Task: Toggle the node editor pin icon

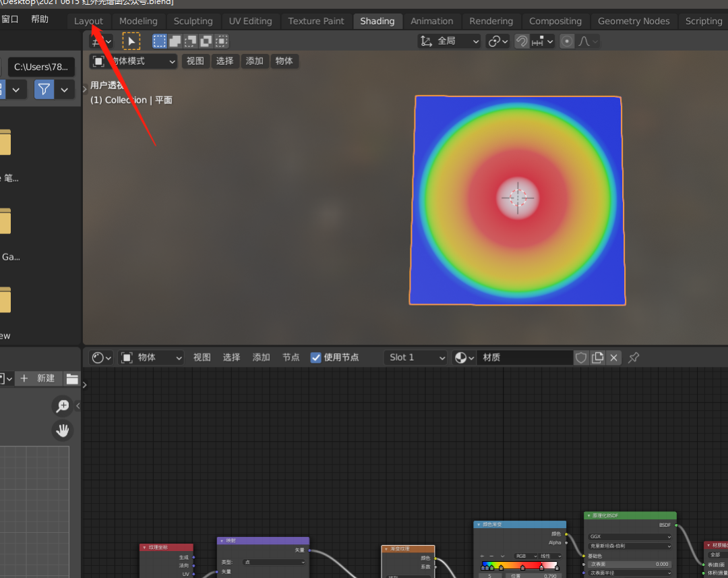Action: tap(634, 357)
